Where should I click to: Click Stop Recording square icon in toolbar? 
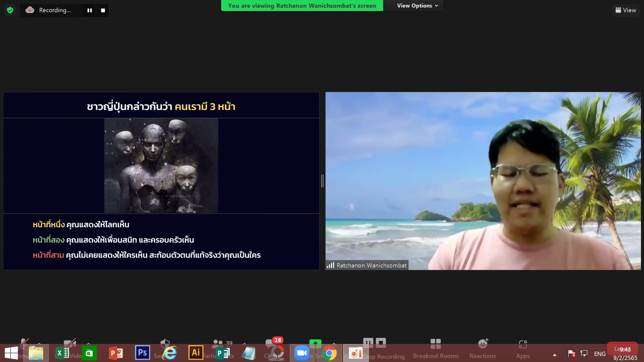point(381,343)
